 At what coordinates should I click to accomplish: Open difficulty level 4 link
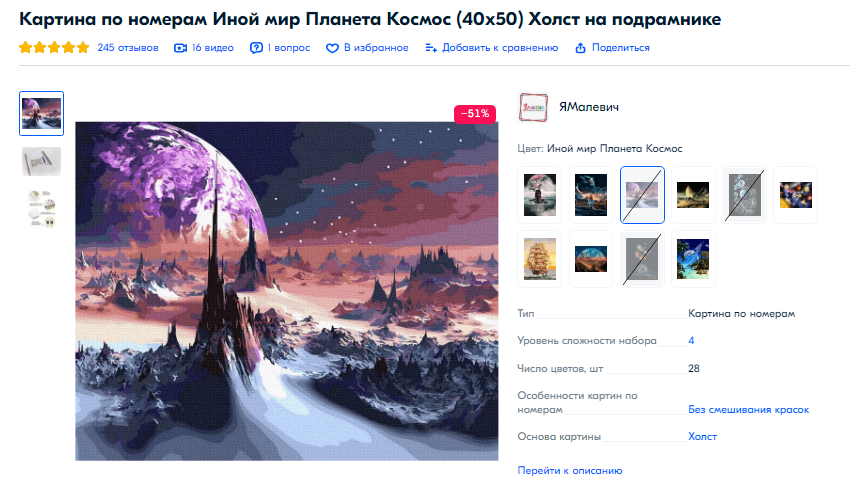(691, 341)
